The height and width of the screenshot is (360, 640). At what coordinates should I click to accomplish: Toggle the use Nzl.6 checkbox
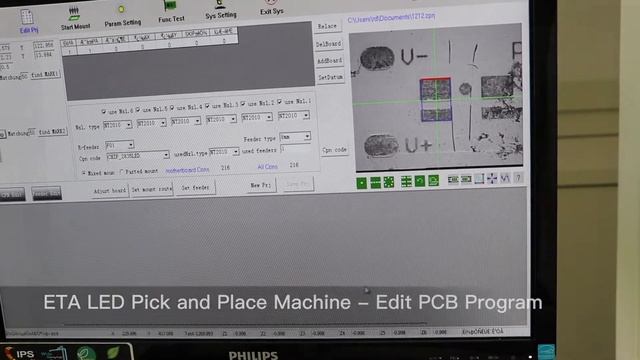104,111
